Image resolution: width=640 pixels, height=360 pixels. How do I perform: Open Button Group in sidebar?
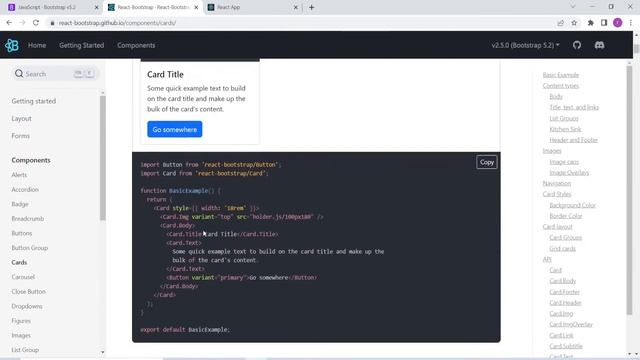click(x=30, y=248)
